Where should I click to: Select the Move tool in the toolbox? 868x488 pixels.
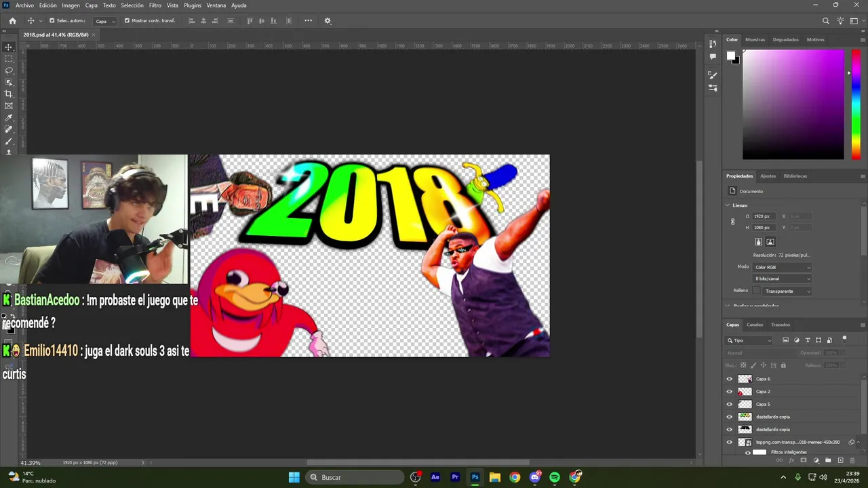[x=9, y=47]
